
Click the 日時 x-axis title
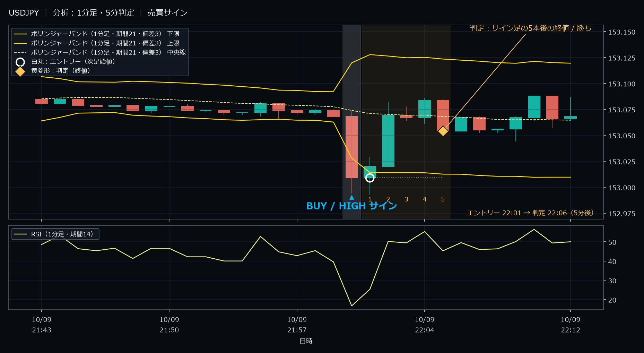(306, 341)
